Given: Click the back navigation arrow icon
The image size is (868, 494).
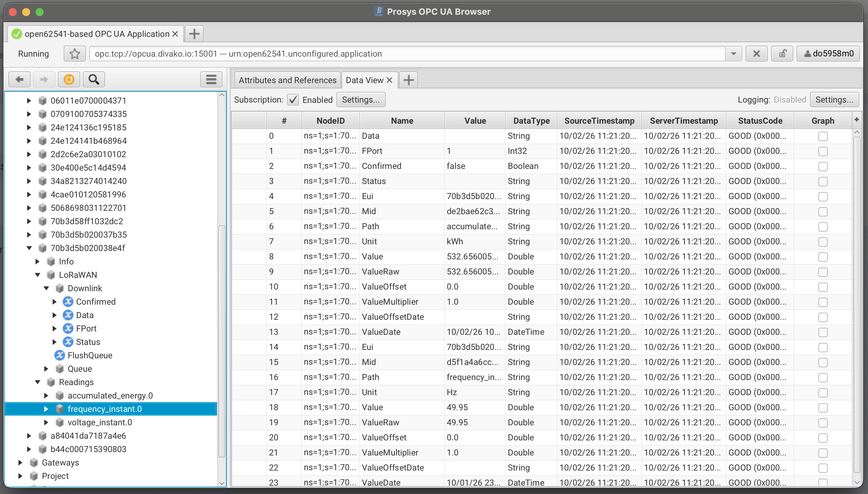Looking at the screenshot, I should tap(19, 79).
